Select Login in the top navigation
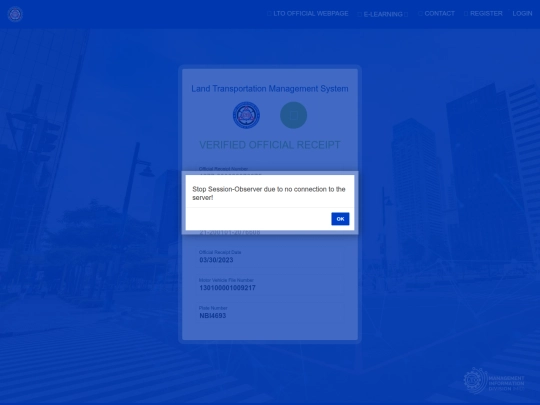Screen dimensions: 540x405 pos(522,13)
